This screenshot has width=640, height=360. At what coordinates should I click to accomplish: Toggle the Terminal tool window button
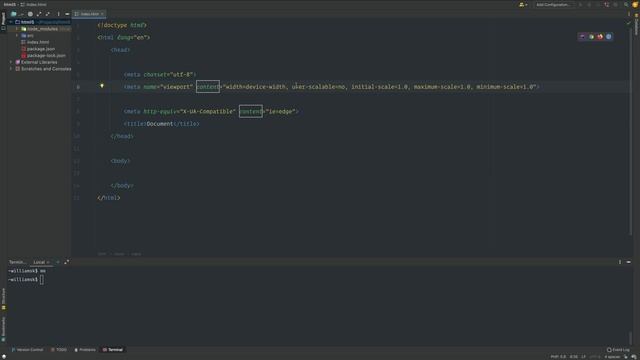[113, 350]
